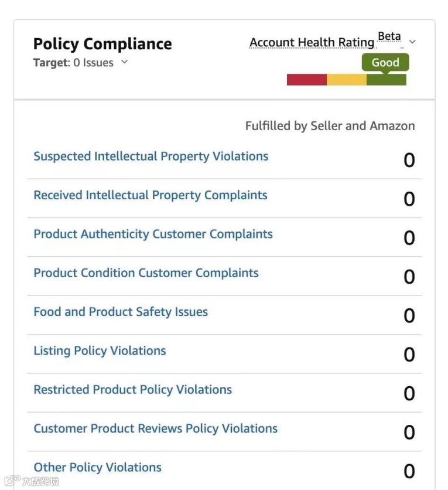View Restricted Product Policy Violations
The height and width of the screenshot is (490, 448).
[x=132, y=390]
